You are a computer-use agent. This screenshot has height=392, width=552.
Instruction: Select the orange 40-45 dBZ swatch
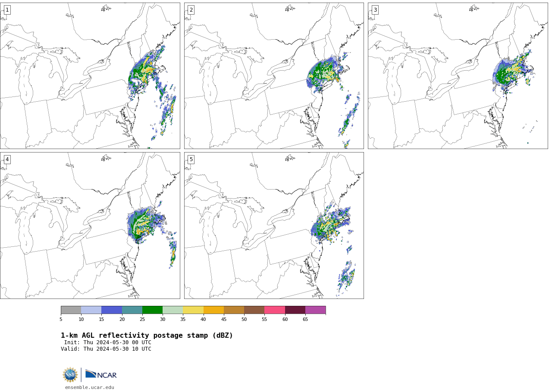click(213, 310)
